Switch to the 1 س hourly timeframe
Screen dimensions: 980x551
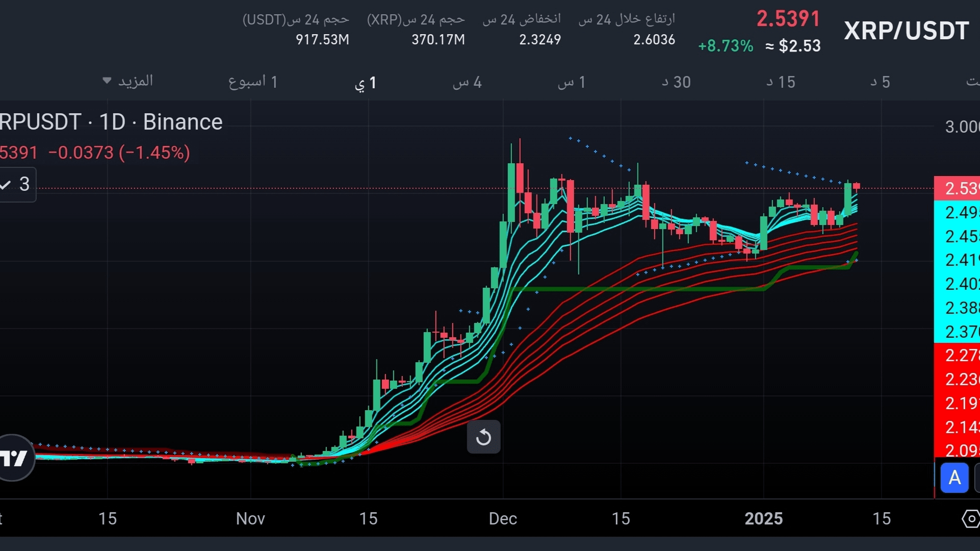(572, 82)
